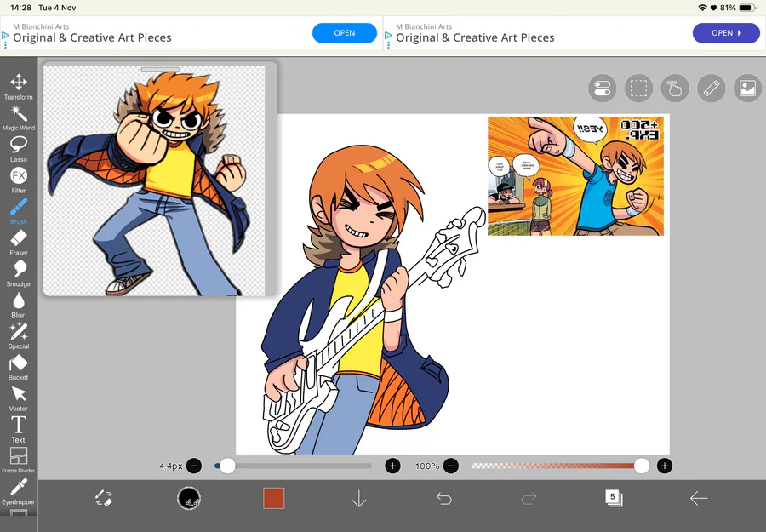
Task: Tap the Wi-Fi status icon
Action: (x=702, y=8)
